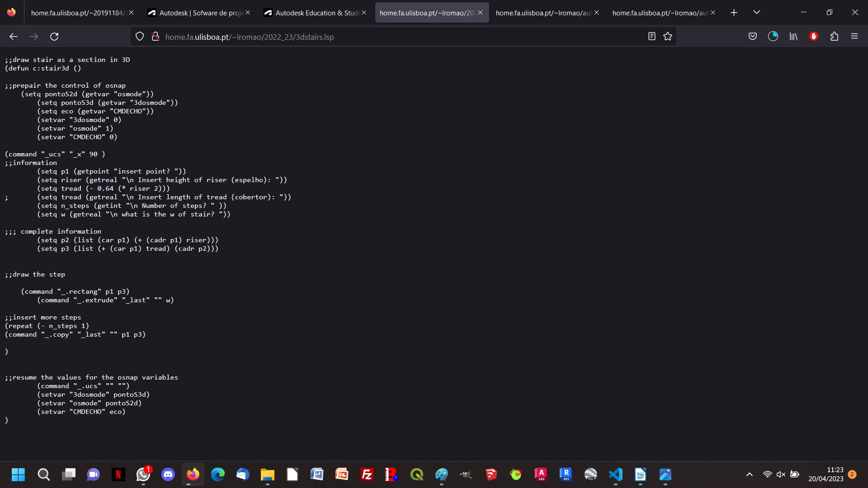Open a new browser tab
Image resolution: width=868 pixels, height=488 pixels.
point(734,13)
